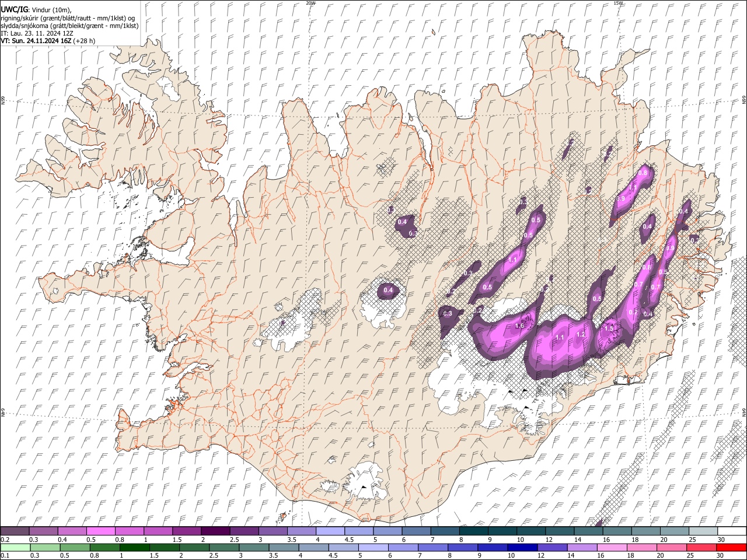Click the bold "UWC/IG" title text
This screenshot has width=747, height=560.
pyautogui.click(x=14, y=10)
